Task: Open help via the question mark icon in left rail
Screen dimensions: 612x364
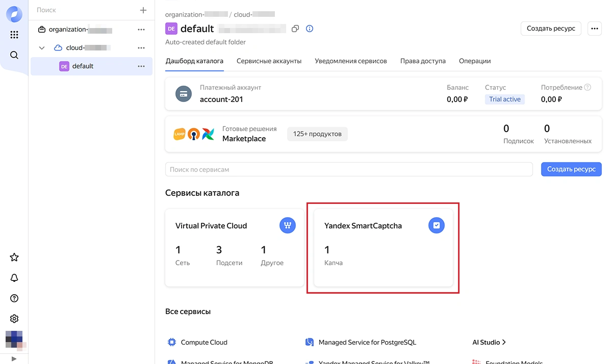Action: tap(14, 298)
